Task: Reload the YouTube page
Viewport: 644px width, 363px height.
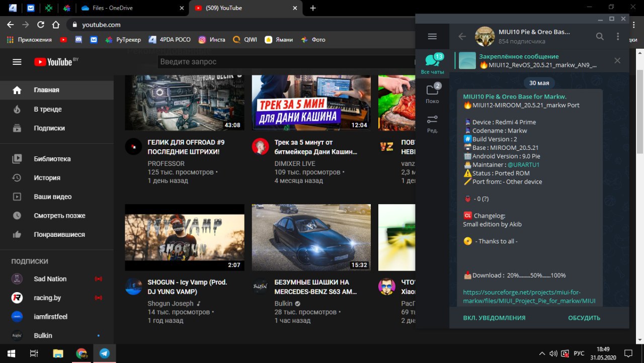Action: point(41,25)
